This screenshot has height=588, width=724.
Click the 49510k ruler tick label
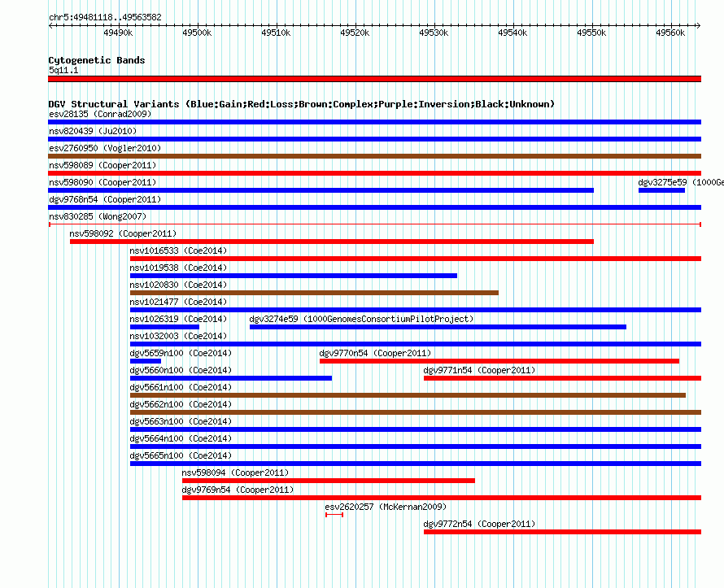pos(276,33)
